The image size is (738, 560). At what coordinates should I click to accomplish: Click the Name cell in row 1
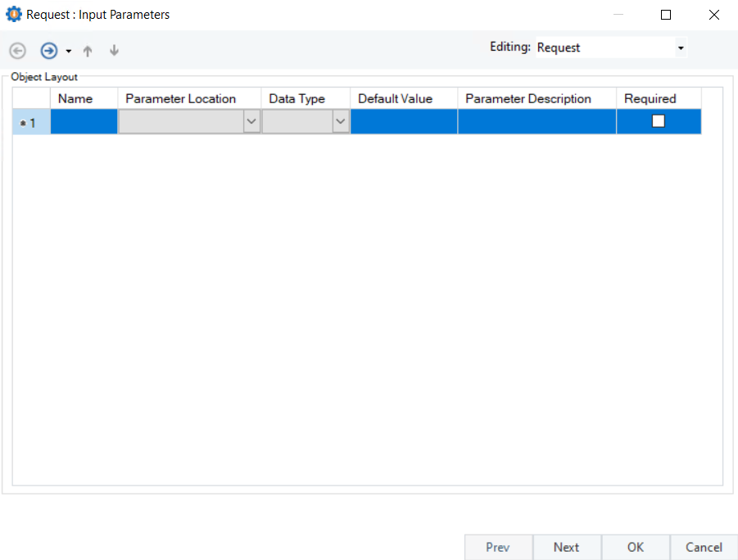(84, 121)
